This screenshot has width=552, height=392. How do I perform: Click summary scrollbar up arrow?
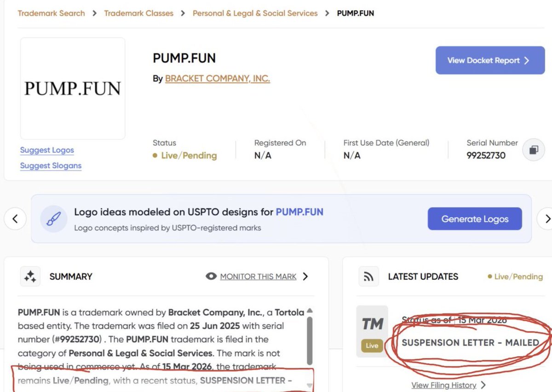pos(310,310)
